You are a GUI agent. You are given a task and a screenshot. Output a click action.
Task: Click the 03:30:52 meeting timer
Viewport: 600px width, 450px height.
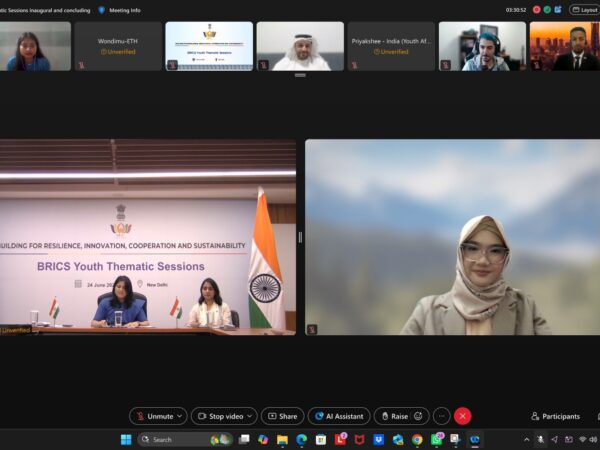[x=516, y=10]
